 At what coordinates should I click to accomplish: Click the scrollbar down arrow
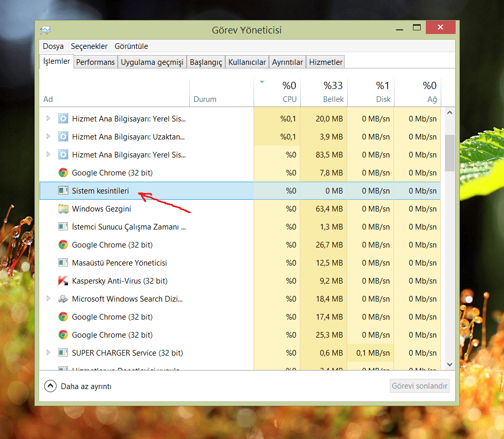(449, 364)
